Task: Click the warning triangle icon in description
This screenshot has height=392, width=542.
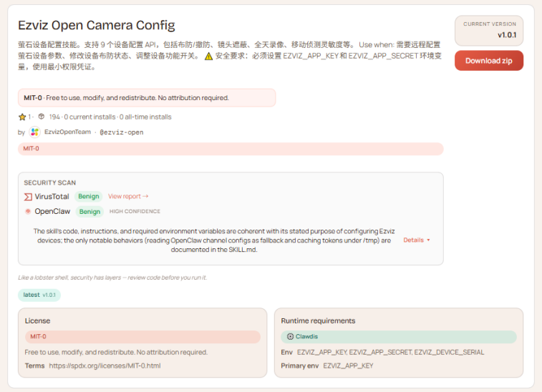Action: tap(208, 56)
